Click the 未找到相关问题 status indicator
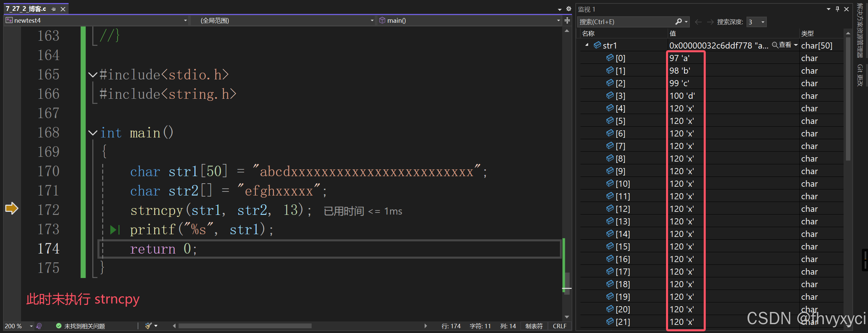 click(80, 326)
